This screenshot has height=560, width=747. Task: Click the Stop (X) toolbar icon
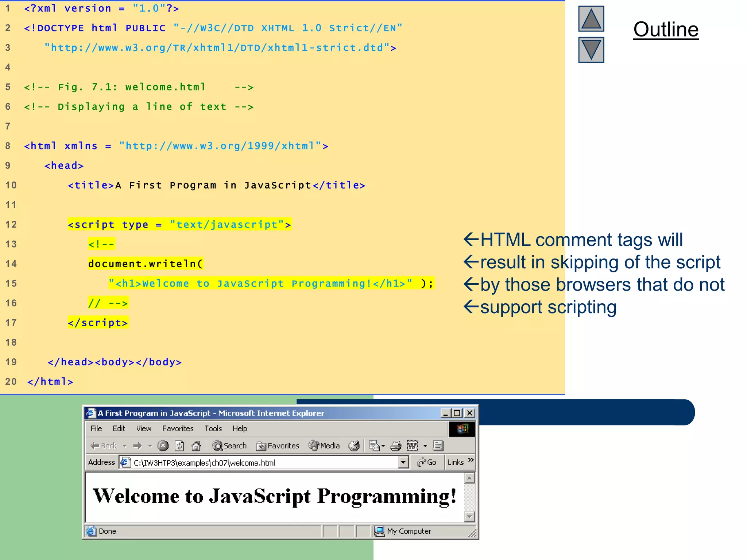163,446
